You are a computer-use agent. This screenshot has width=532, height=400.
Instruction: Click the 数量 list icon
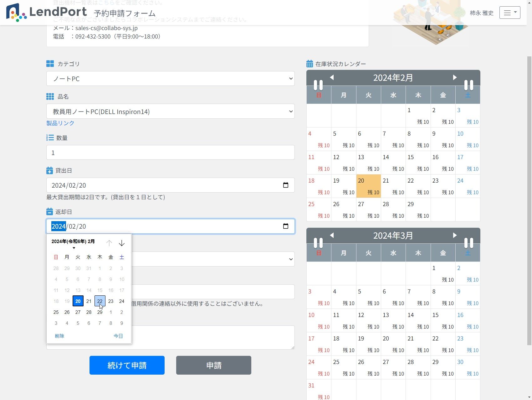point(50,138)
